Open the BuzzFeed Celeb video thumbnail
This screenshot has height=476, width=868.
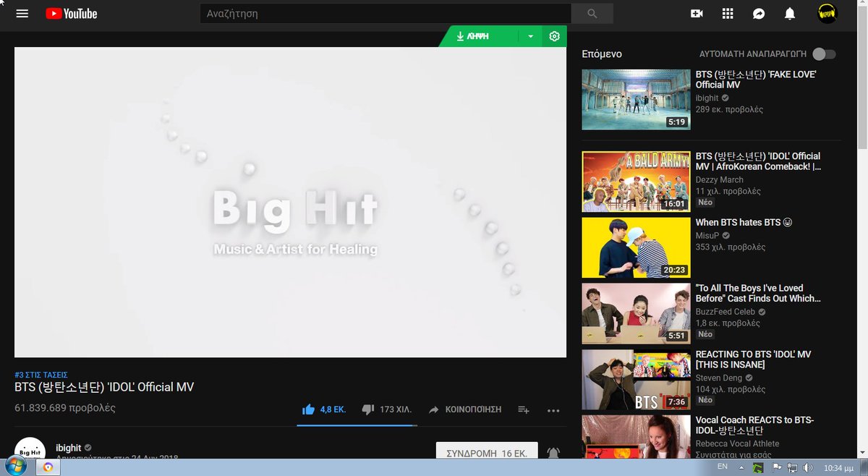tap(636, 313)
